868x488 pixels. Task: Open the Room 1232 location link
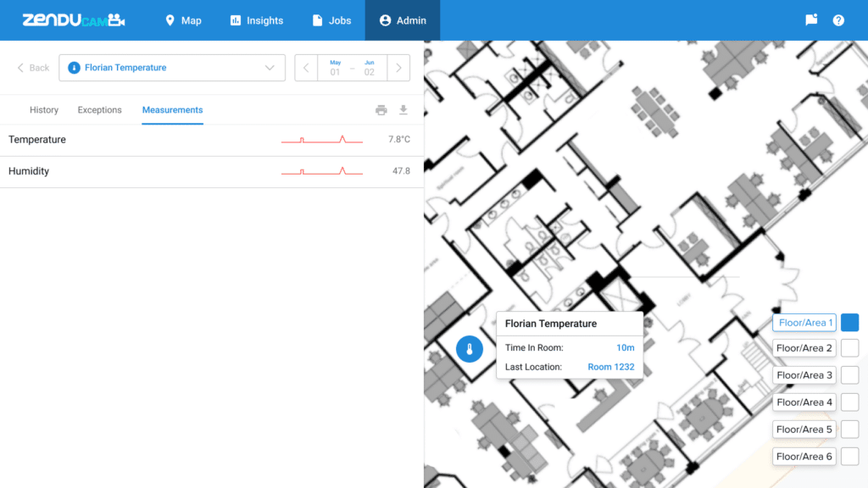point(610,367)
